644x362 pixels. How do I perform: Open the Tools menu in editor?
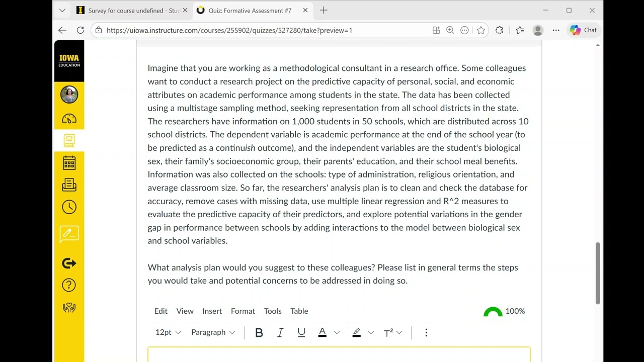273,311
